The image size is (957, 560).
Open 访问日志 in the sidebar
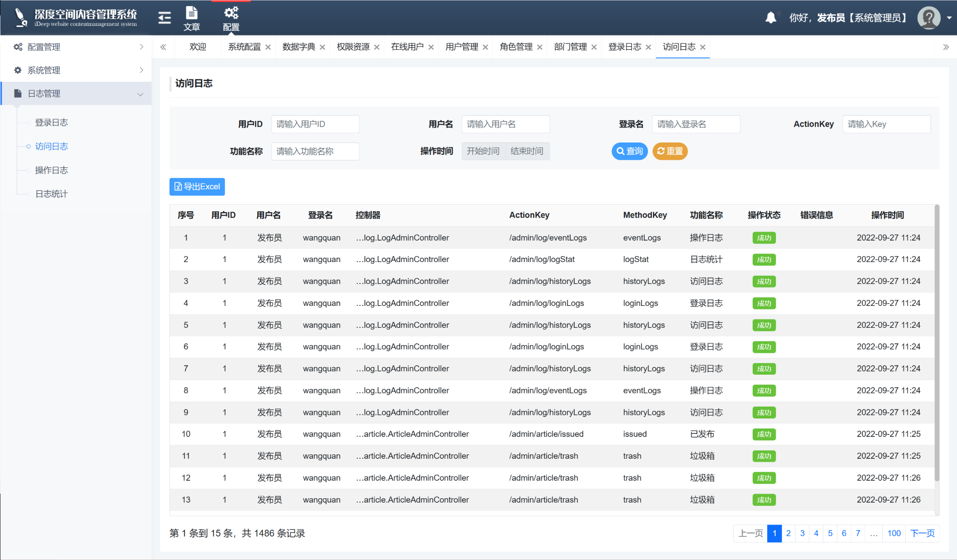click(x=51, y=146)
